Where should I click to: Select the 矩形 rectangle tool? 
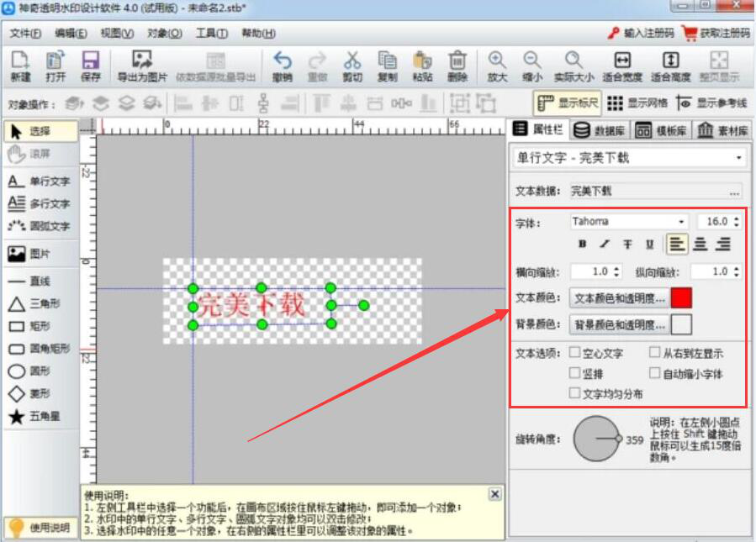(29, 326)
